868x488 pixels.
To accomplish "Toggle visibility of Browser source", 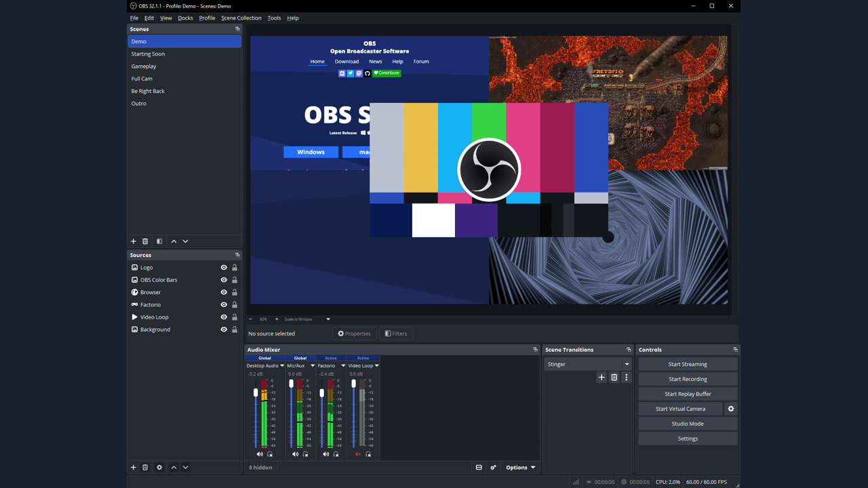I will pyautogui.click(x=224, y=292).
